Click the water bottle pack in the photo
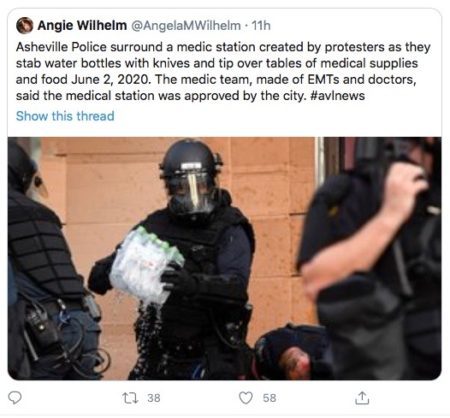The image size is (450, 418). coord(146,265)
